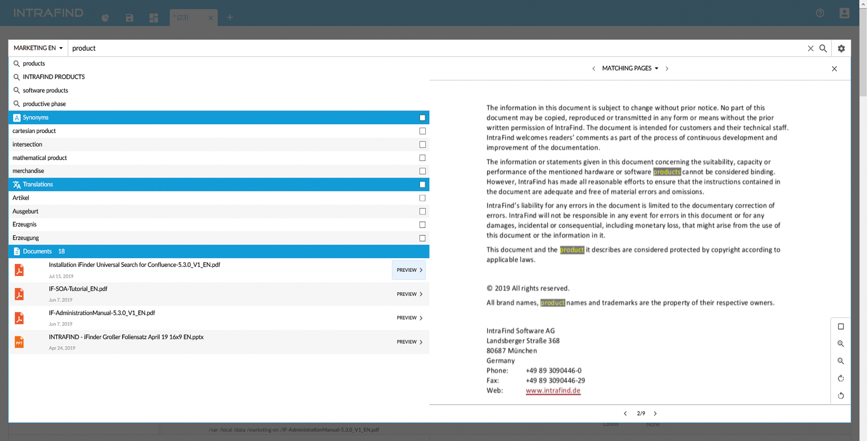Zoom into the document preview
Screen dimensions: 868x441
click(x=841, y=344)
